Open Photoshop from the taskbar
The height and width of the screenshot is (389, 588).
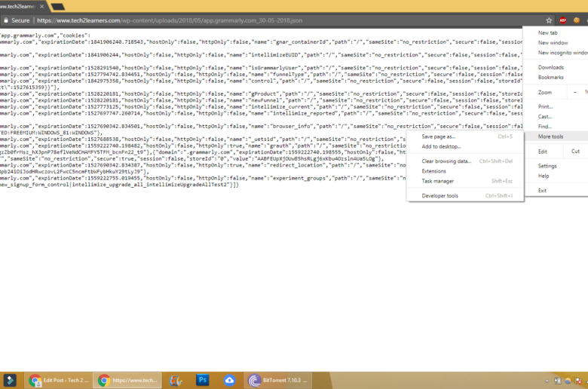coord(203,381)
